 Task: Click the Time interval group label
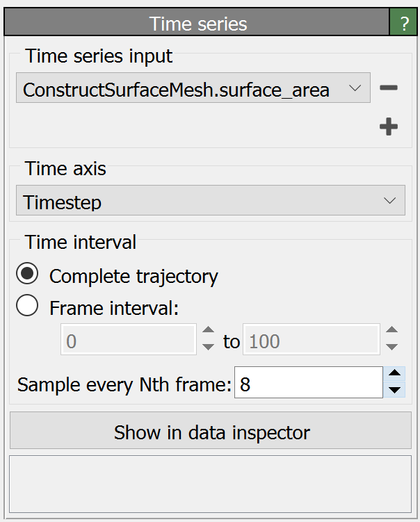coord(81,242)
